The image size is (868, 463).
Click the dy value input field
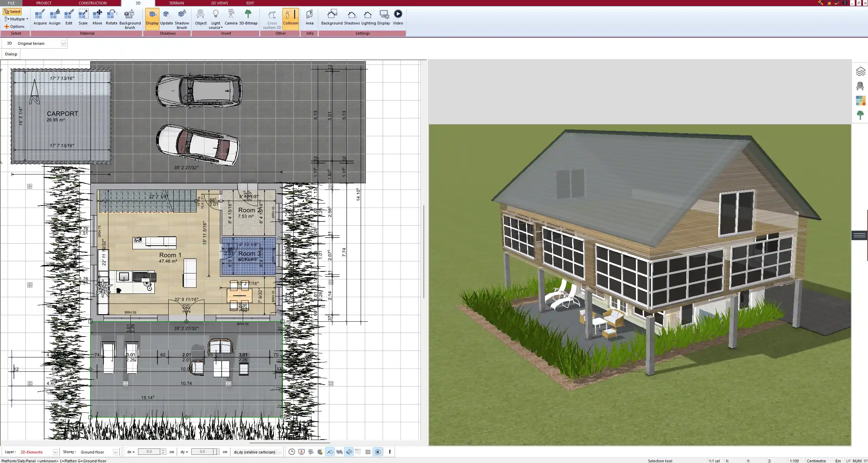pos(203,452)
